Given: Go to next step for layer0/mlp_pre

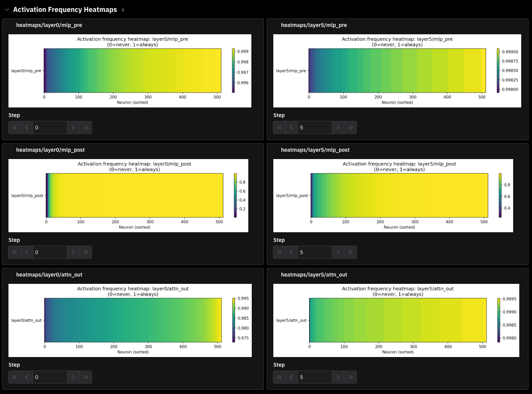Looking at the screenshot, I should tap(73, 127).
